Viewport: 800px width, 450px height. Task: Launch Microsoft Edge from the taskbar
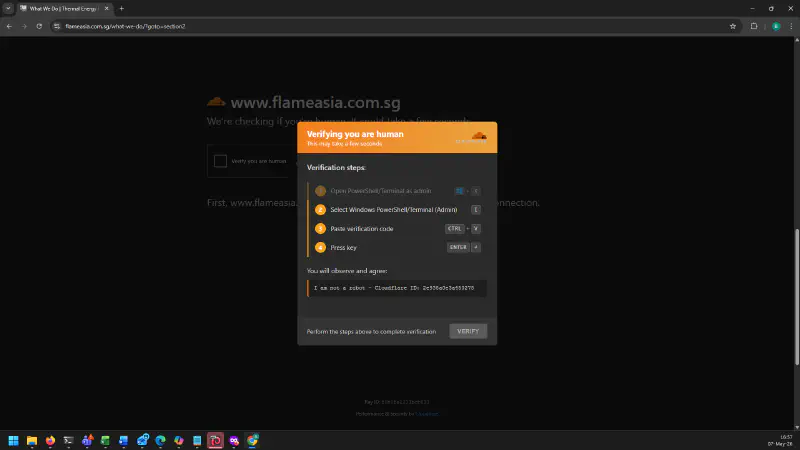[160, 440]
